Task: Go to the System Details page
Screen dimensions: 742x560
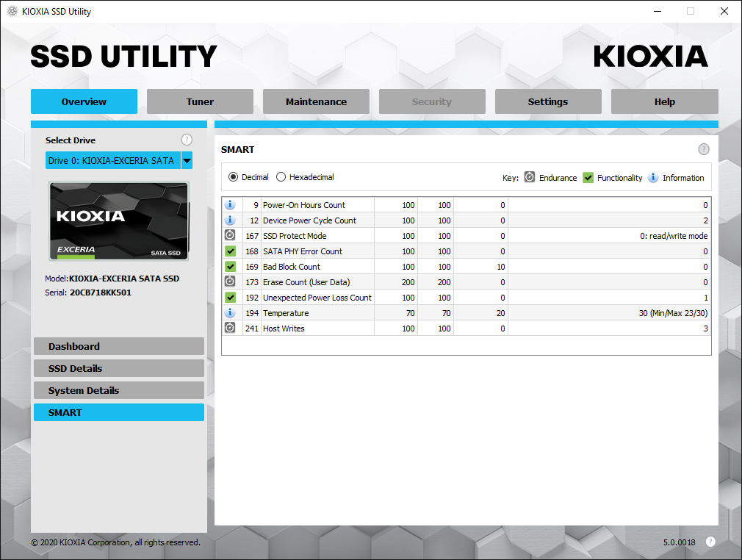Action: click(x=119, y=390)
